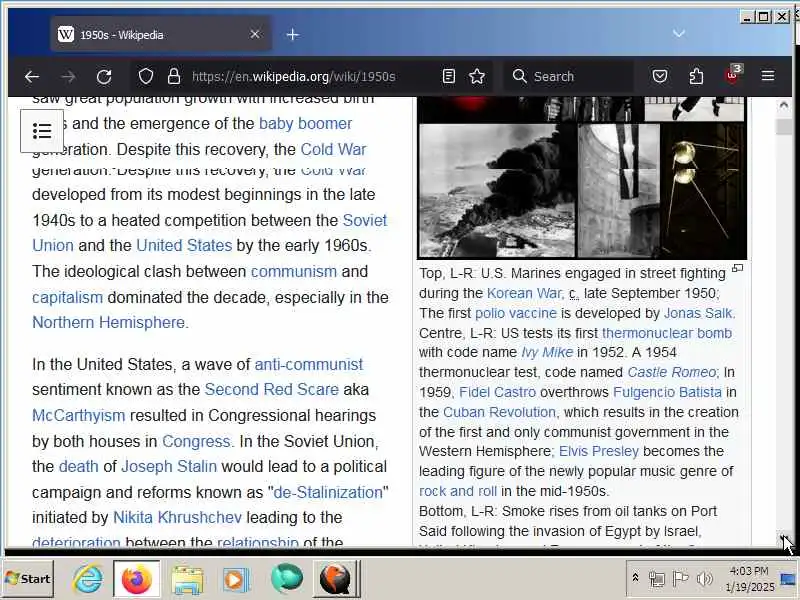
Task: Click the Firefox taskbar icon
Action: coord(136,579)
